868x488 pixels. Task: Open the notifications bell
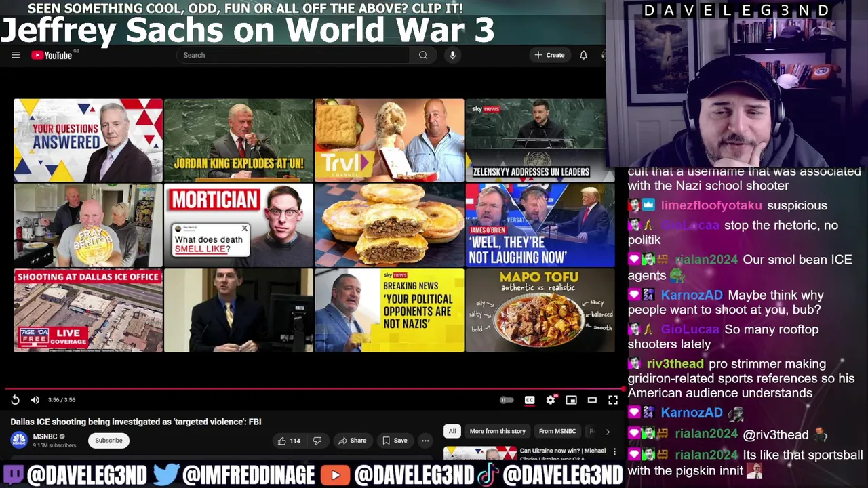[583, 55]
